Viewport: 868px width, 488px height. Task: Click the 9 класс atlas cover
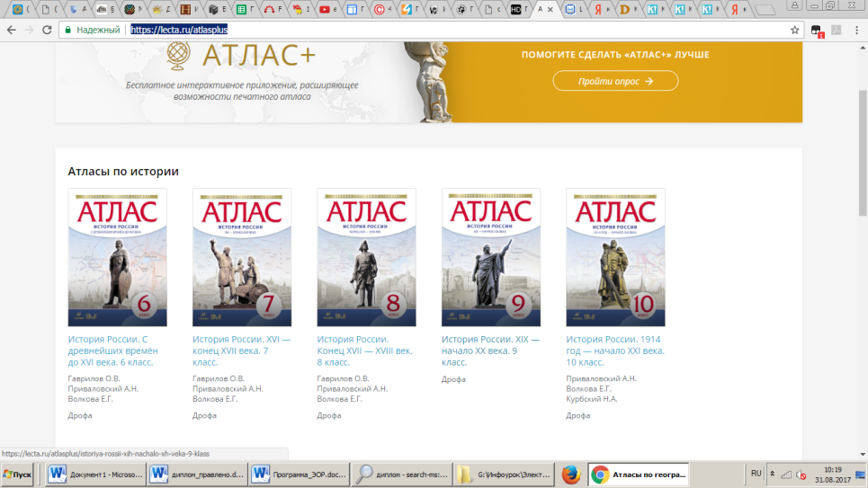pos(491,257)
